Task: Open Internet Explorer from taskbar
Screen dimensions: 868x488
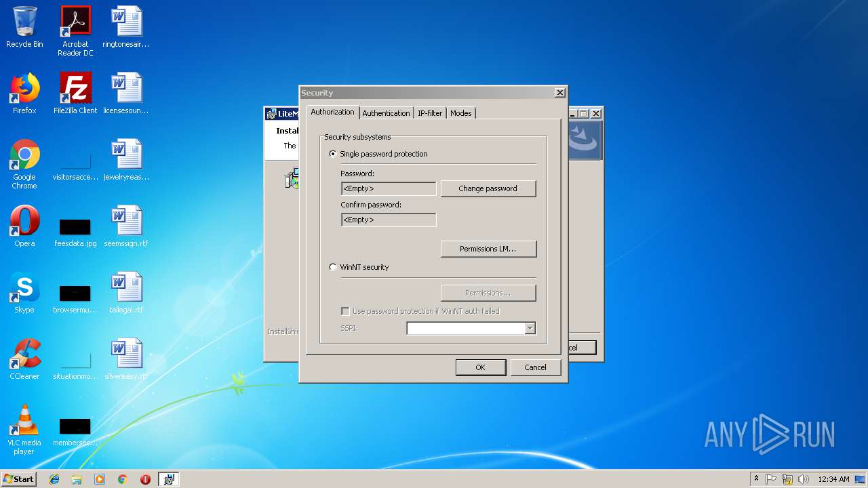Action: [54, 479]
